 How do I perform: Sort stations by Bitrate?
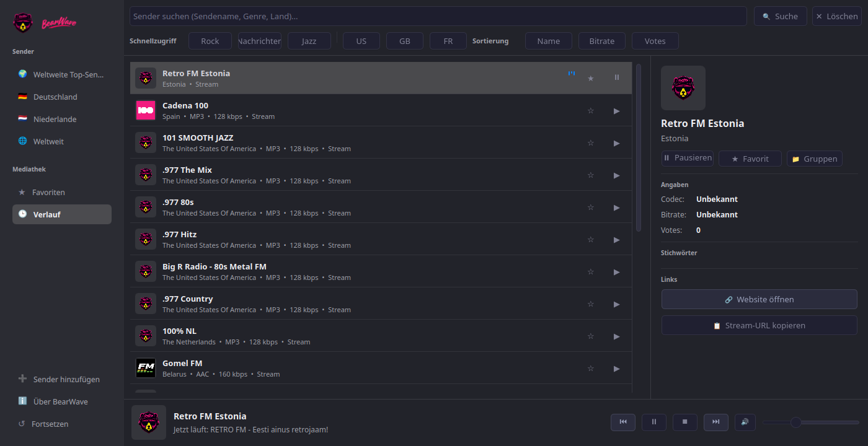click(x=602, y=41)
